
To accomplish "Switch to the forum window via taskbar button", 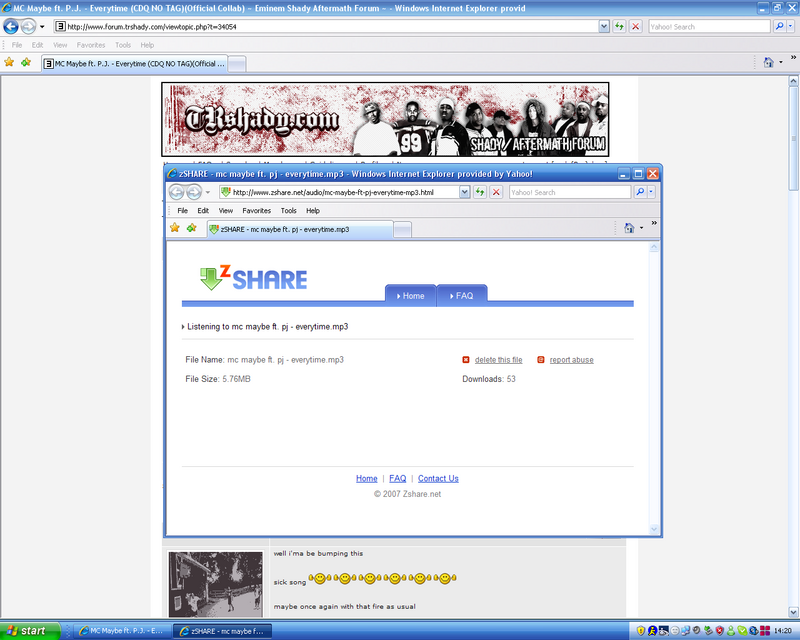I will [x=121, y=631].
